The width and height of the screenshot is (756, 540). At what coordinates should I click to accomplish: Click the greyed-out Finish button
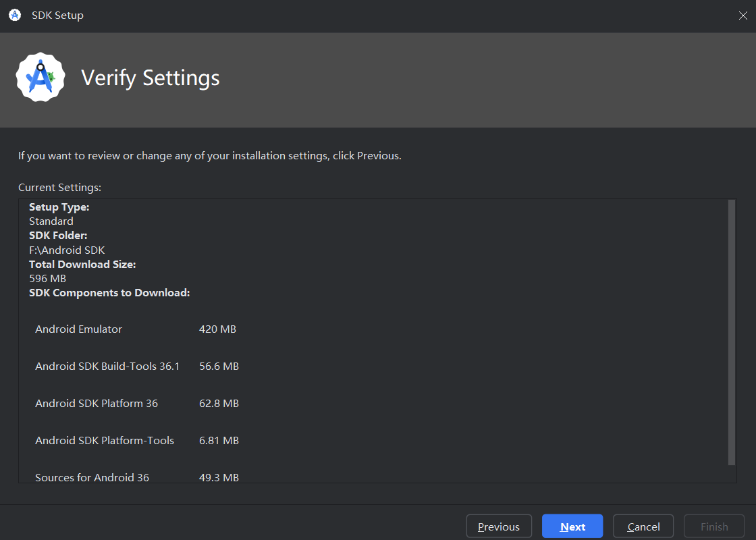click(713, 526)
